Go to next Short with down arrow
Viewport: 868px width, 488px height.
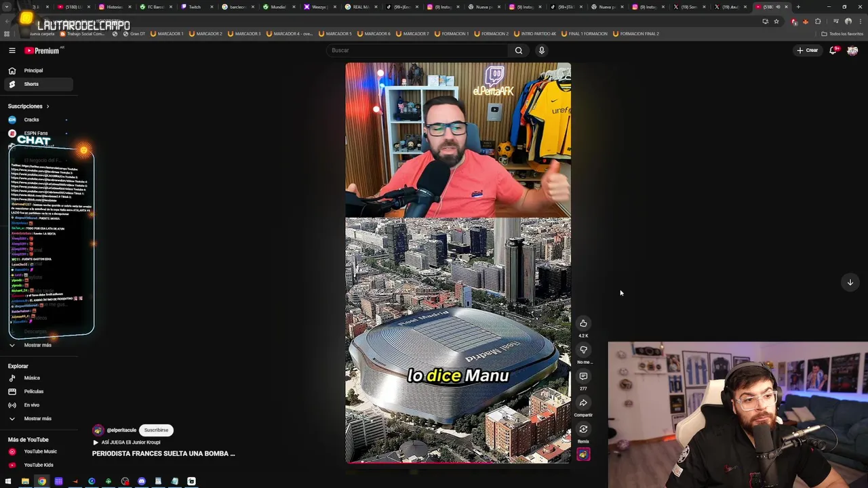[850, 283]
